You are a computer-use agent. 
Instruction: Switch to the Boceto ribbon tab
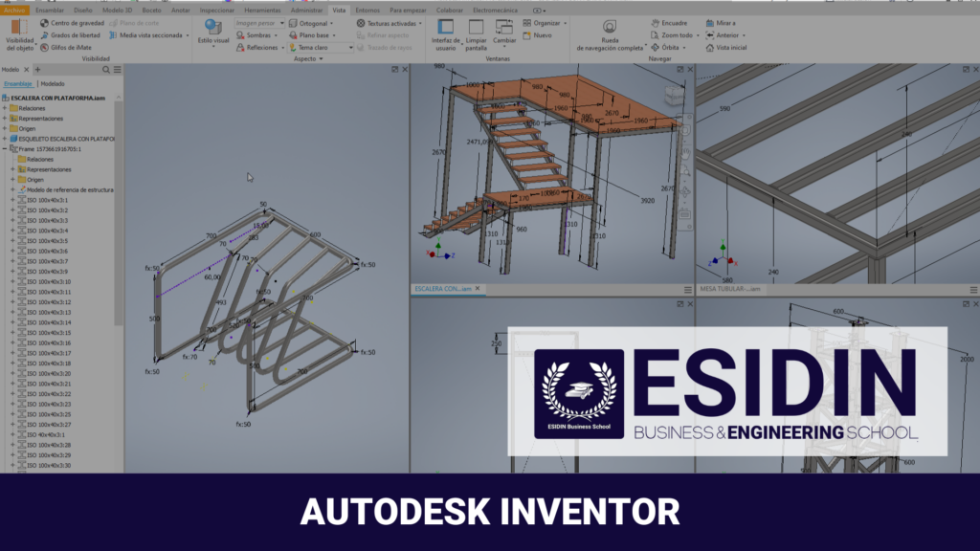point(151,10)
